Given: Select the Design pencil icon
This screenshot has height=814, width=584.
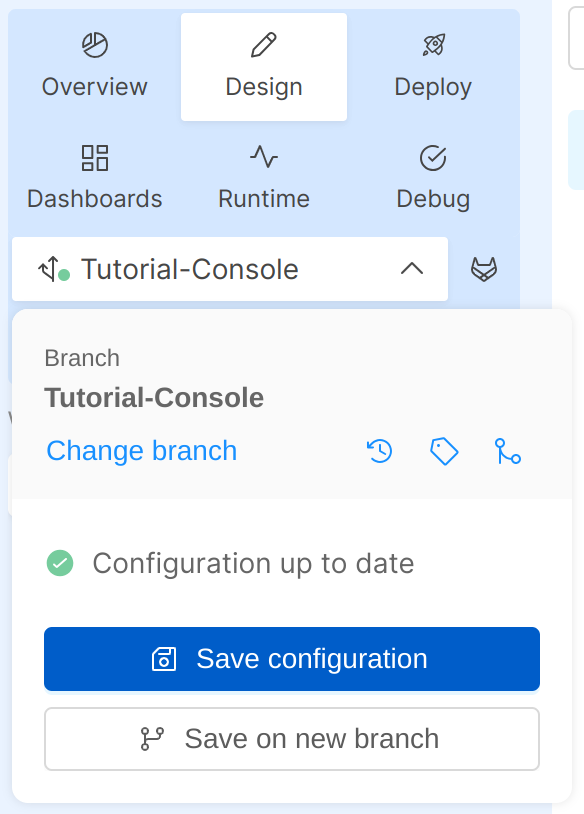Looking at the screenshot, I should [x=263, y=44].
